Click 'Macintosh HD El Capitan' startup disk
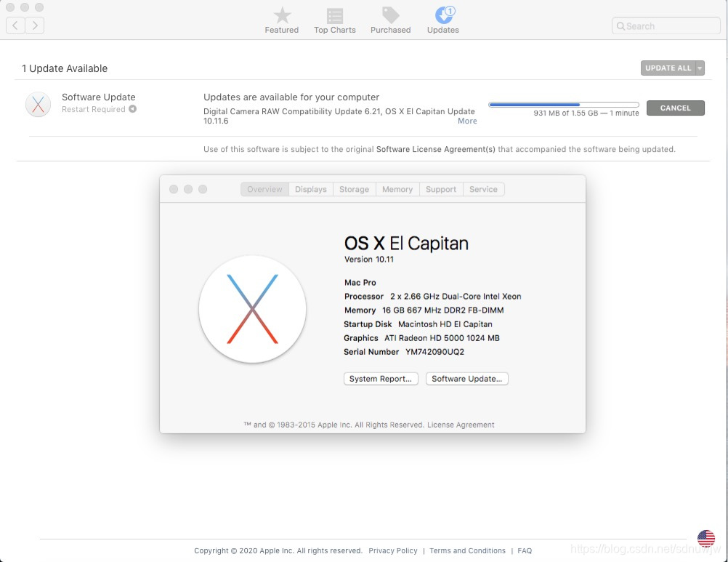This screenshot has width=728, height=562. (x=445, y=324)
